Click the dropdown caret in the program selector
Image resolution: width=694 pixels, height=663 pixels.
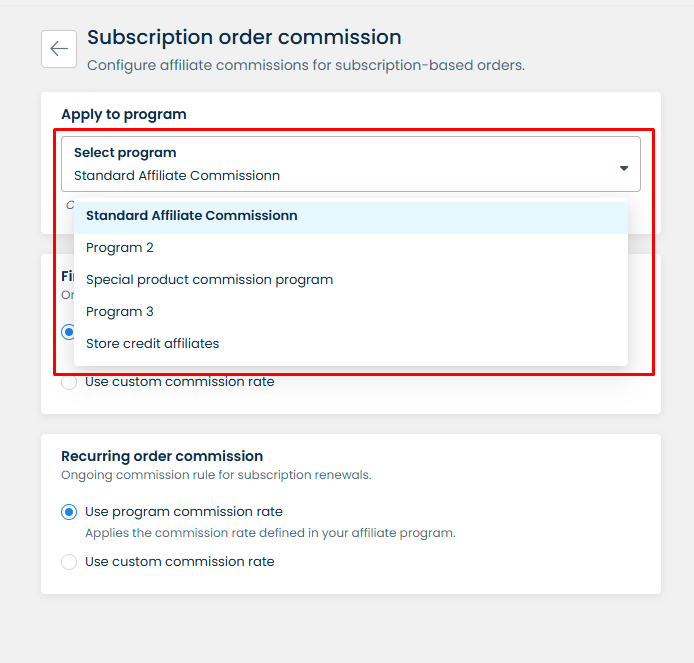point(623,168)
